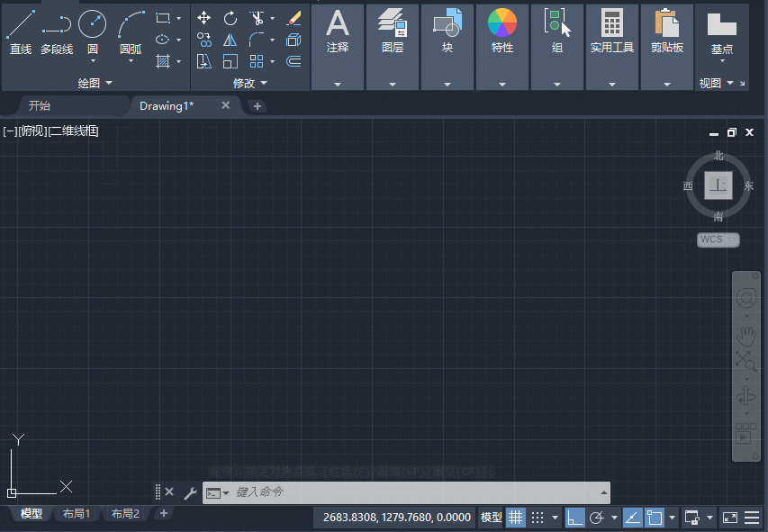Screen dimensions: 768x532
Task: Toggle 2D object snap in status bar
Action: (655, 518)
